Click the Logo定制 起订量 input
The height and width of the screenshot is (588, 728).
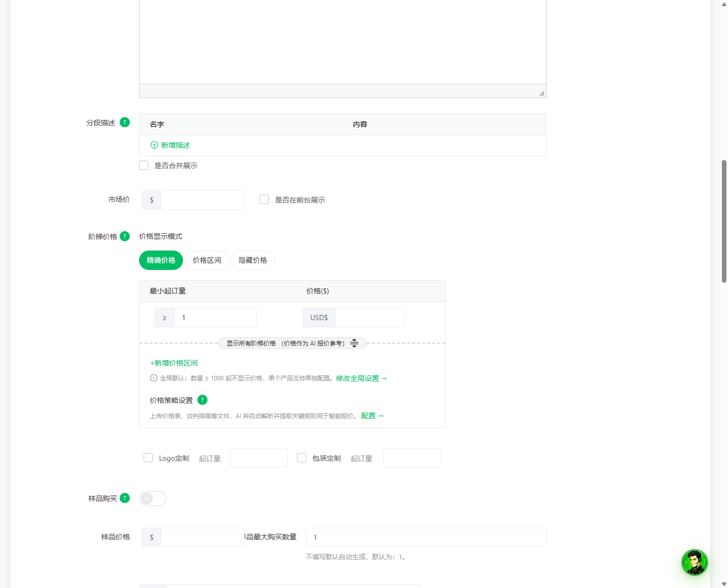[x=259, y=458]
